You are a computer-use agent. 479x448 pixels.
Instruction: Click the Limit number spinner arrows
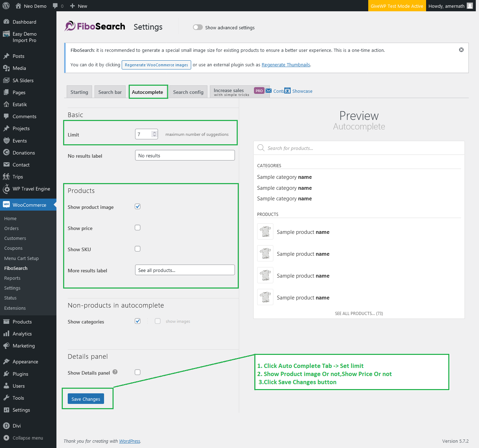point(154,134)
